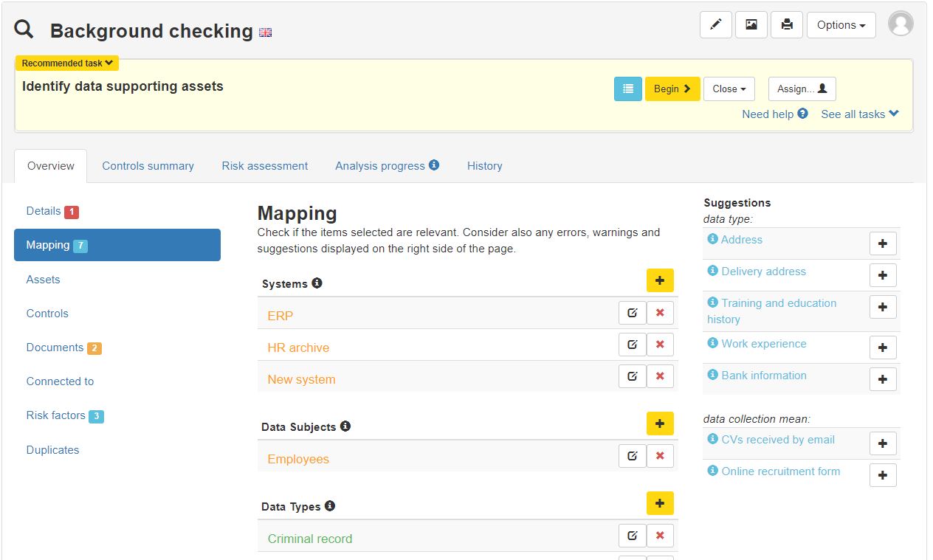Delete the Employees data subject
Image resolution: width=933 pixels, height=560 pixels.
[660, 456]
